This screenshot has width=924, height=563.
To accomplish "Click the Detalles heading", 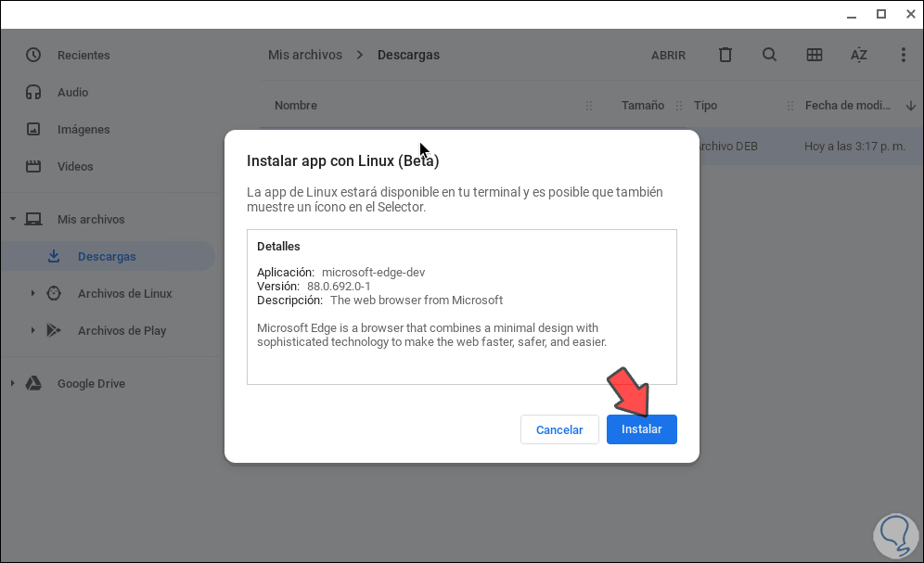I will (x=278, y=246).
